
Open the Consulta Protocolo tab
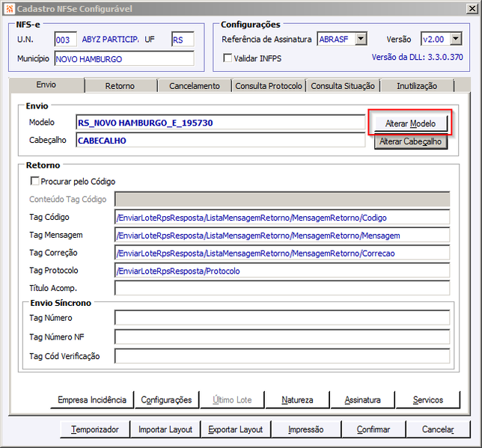pos(269,86)
